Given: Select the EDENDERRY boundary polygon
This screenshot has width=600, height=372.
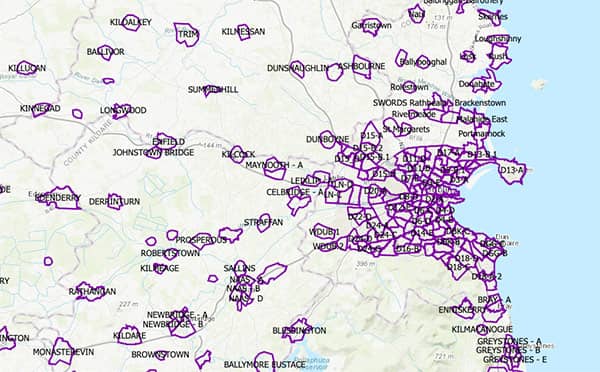Looking at the screenshot, I should click(61, 198).
